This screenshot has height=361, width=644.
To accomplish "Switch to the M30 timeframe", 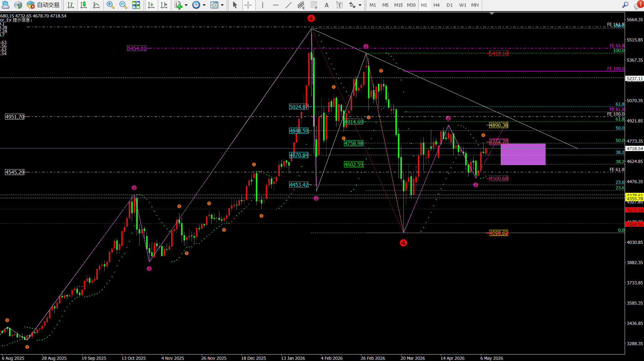I will click(x=411, y=5).
